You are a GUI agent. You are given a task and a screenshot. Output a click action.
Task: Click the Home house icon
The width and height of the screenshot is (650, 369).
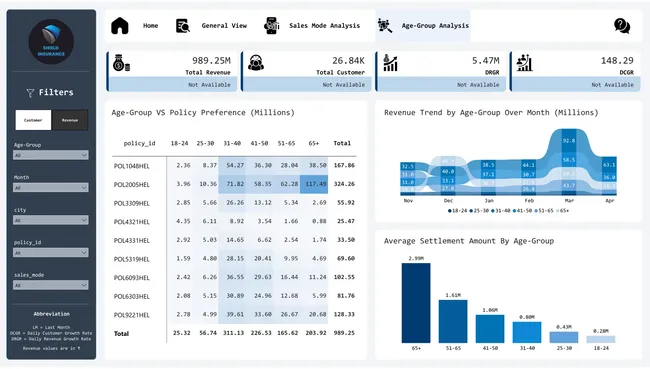click(120, 26)
